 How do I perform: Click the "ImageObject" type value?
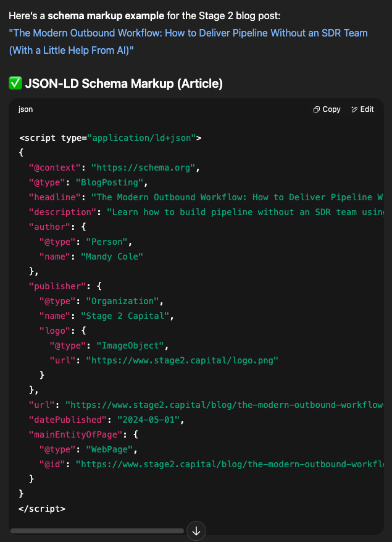point(130,345)
